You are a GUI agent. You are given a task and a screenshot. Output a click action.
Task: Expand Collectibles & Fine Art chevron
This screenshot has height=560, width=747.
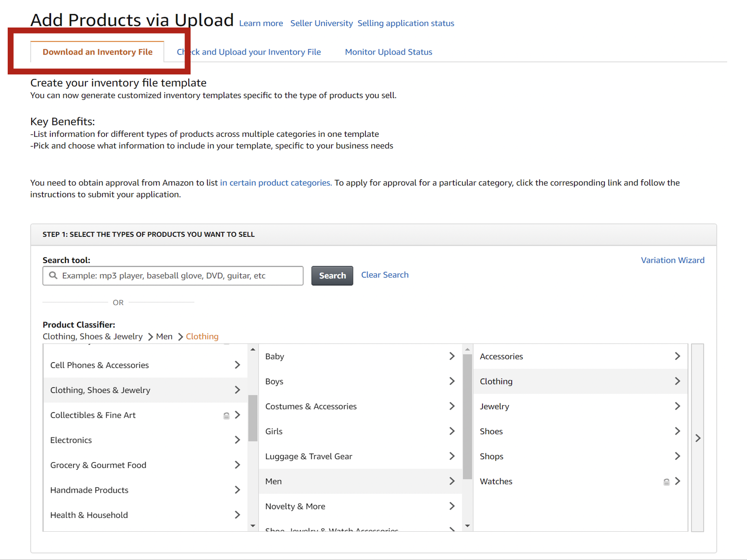pyautogui.click(x=238, y=415)
